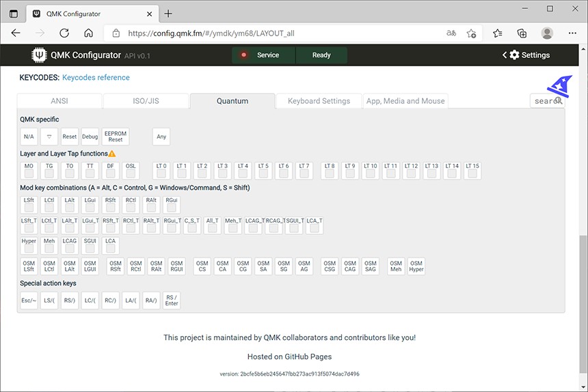This screenshot has height=392, width=588.
Task: Select the LCtl_T mod-tap keycode
Action: click(49, 225)
